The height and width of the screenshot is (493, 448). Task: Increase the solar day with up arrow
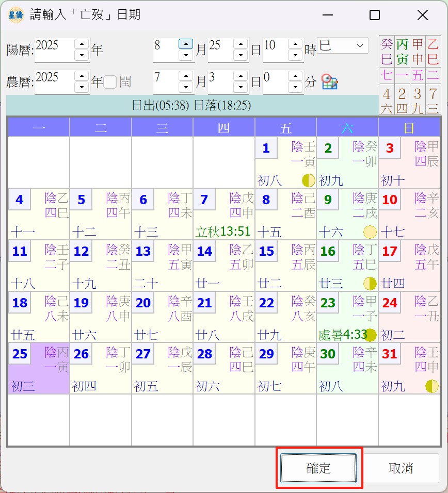tap(241, 44)
